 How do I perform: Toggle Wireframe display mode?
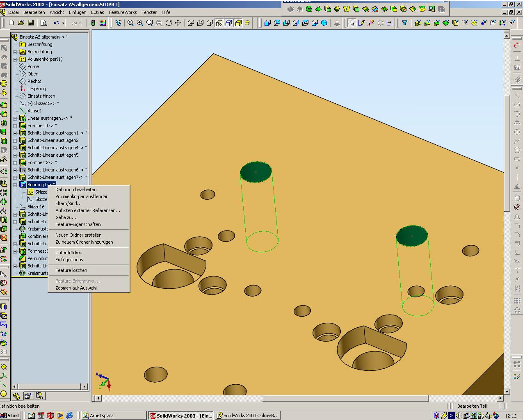coord(191,23)
